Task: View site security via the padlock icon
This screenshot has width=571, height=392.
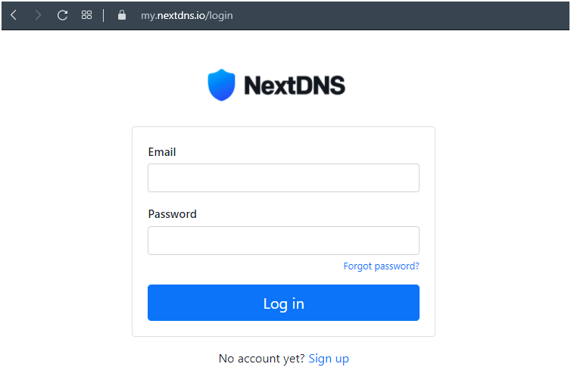Action: (x=122, y=15)
